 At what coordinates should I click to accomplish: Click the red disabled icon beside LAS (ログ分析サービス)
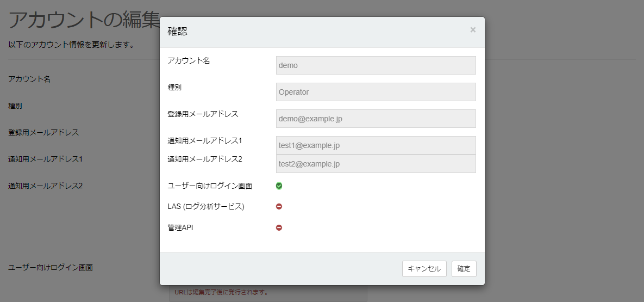(279, 207)
